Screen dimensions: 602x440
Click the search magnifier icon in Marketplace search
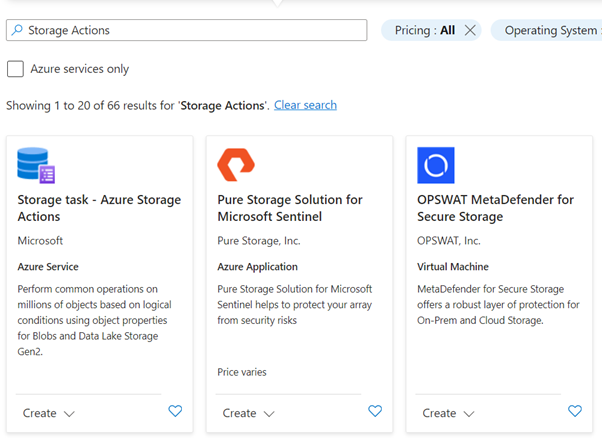[x=17, y=30]
